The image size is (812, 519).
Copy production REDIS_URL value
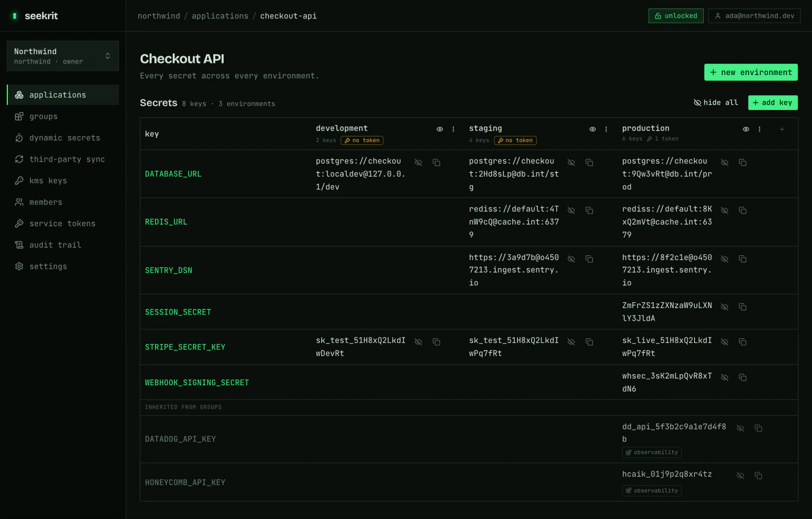[x=742, y=210]
